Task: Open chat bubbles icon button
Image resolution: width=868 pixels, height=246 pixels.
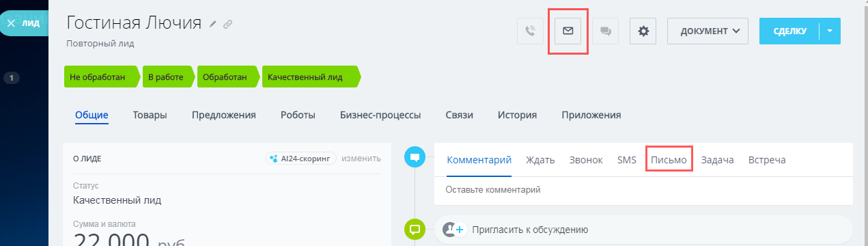Action: coord(605,31)
